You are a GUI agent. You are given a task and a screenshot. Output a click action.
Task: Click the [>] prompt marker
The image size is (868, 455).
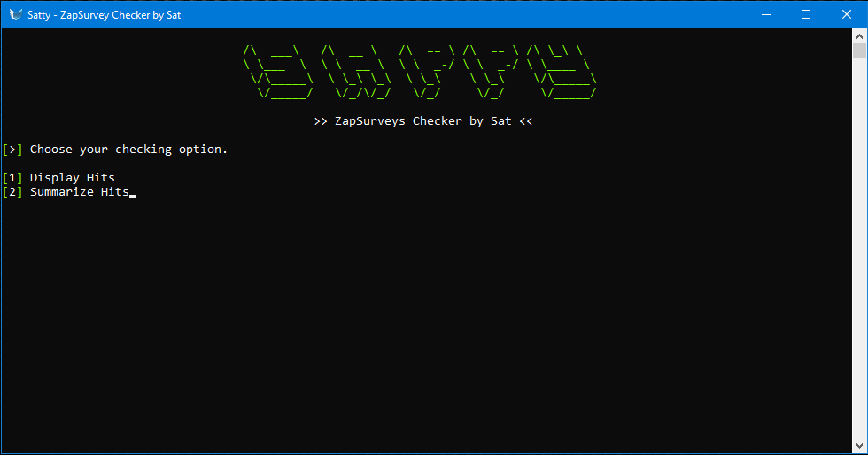coord(12,150)
